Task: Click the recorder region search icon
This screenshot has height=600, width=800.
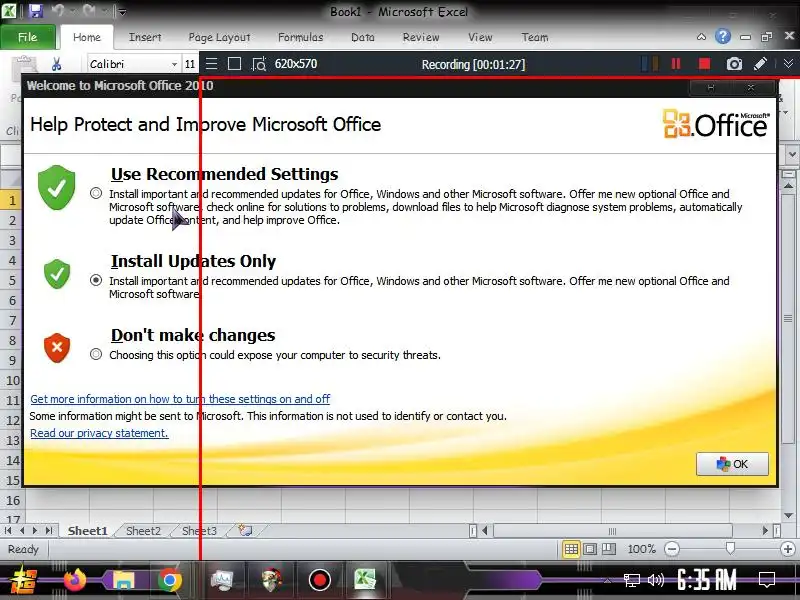Action: tap(259, 64)
